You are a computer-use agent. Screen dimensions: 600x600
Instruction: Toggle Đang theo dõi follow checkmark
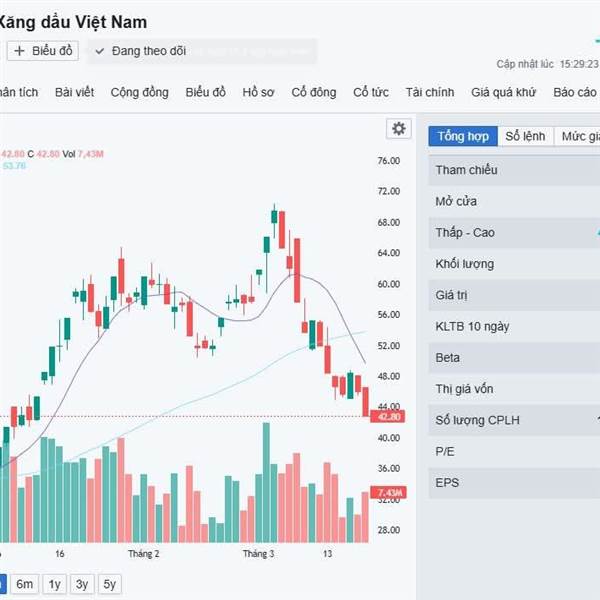tap(100, 50)
